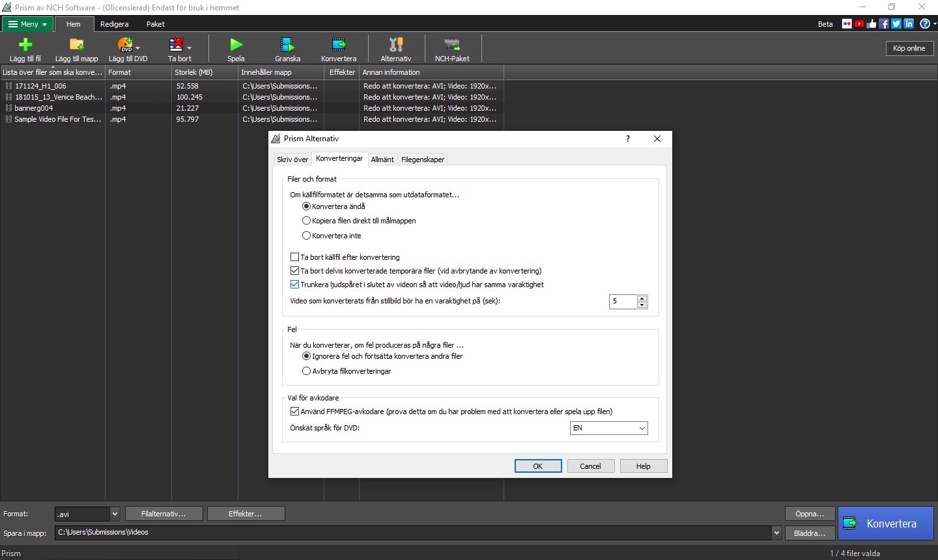Open the Facebook share icon
The width and height of the screenshot is (938, 560).
click(884, 24)
